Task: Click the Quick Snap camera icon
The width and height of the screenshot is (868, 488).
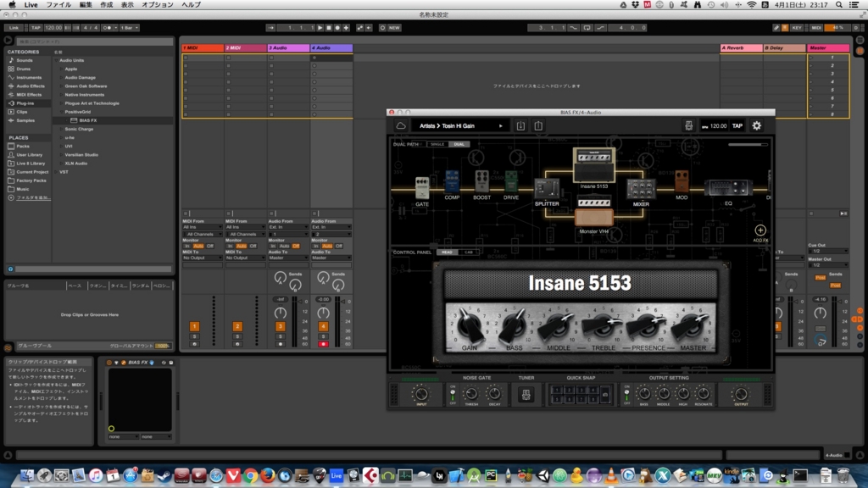Action: [605, 395]
